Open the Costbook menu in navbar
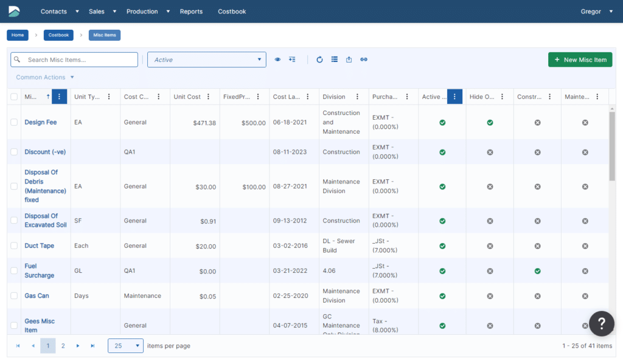623x364 pixels. [232, 12]
